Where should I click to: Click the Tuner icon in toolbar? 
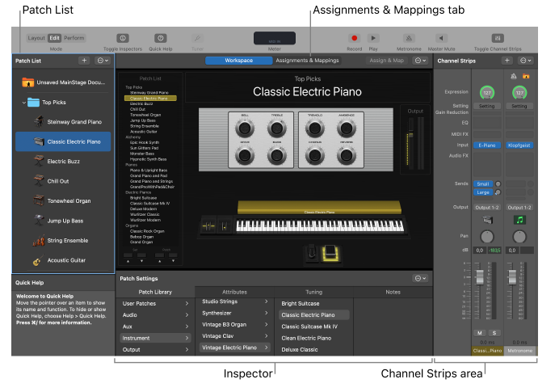tap(197, 38)
